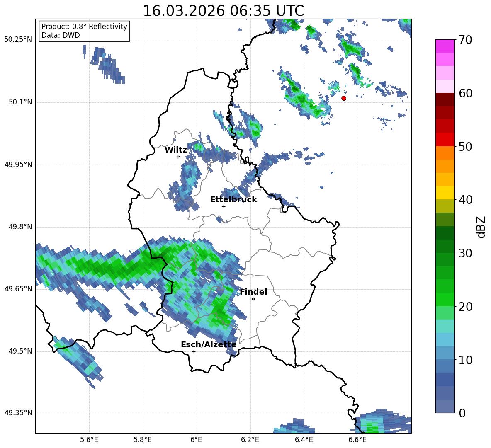Viewport: 491px width, 448px height.
Task: Click the cross marker under Wiltz
Action: (x=178, y=157)
